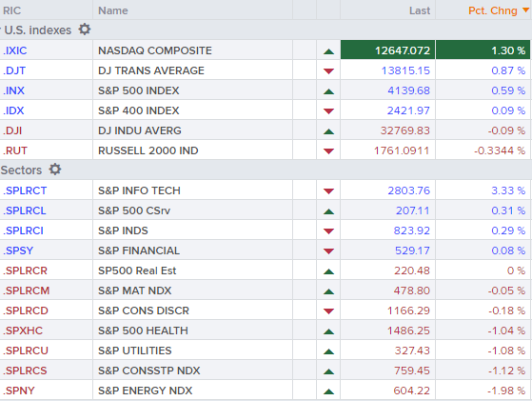Viewport: 532px width, 401px height.
Task: Select the -0.3344 % change value
Action: click(x=500, y=150)
